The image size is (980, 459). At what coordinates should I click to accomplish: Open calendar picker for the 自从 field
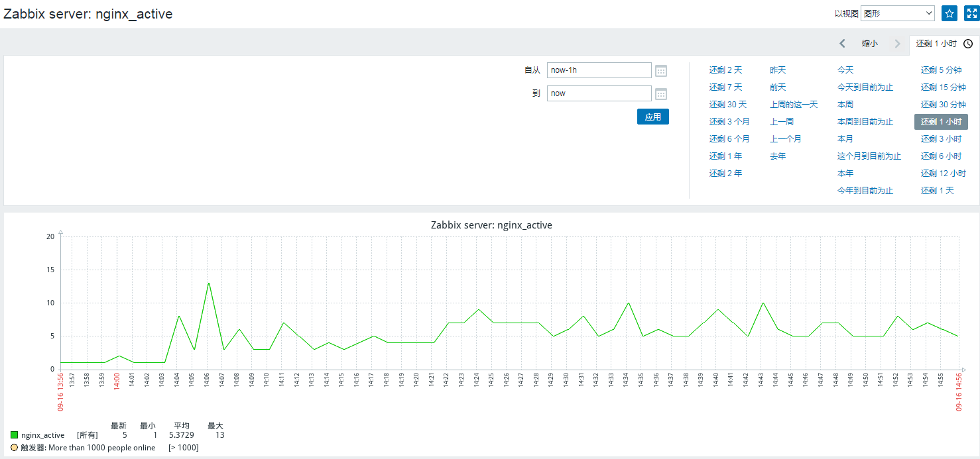(x=660, y=71)
